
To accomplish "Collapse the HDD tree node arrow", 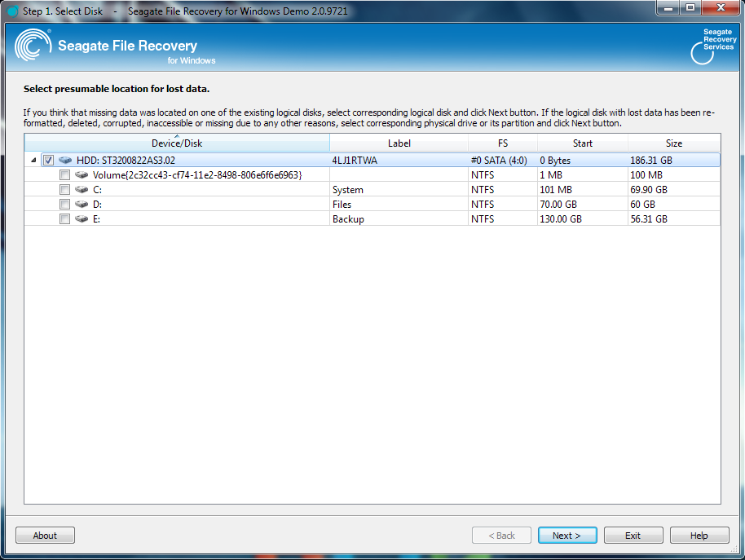I will (33, 161).
